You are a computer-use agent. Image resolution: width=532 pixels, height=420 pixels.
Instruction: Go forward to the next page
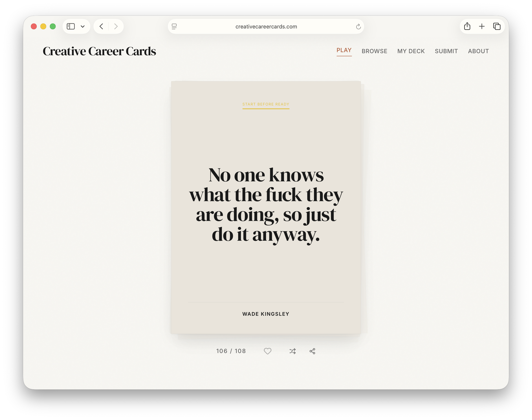click(x=116, y=26)
